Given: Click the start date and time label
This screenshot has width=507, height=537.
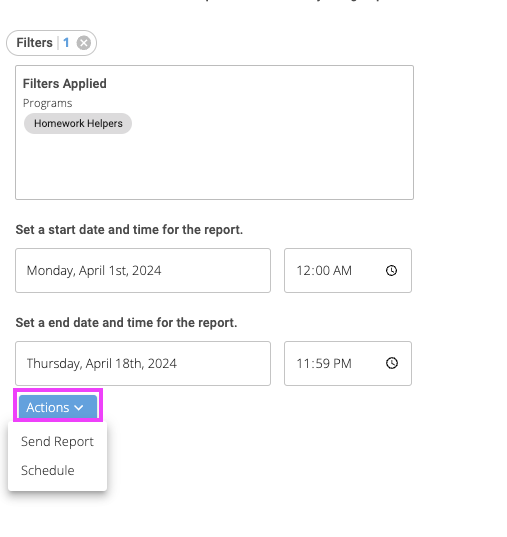Looking at the screenshot, I should pyautogui.click(x=129, y=230).
